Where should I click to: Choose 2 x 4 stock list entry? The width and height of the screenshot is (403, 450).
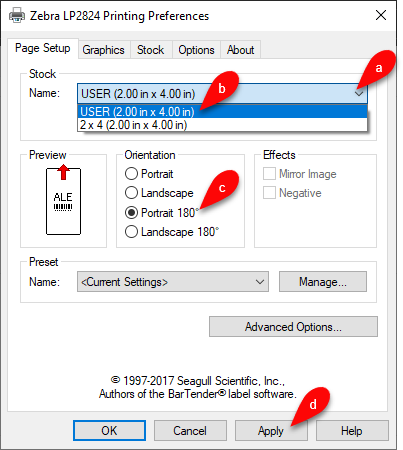click(x=222, y=125)
